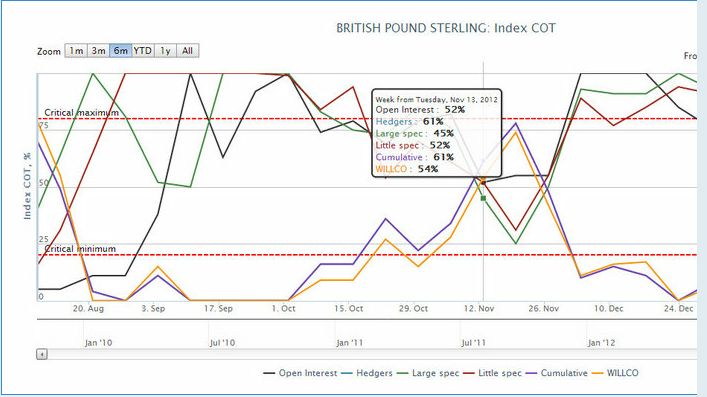The width and height of the screenshot is (707, 397).
Task: Click the Critical maximum line label
Action: pyautogui.click(x=82, y=113)
